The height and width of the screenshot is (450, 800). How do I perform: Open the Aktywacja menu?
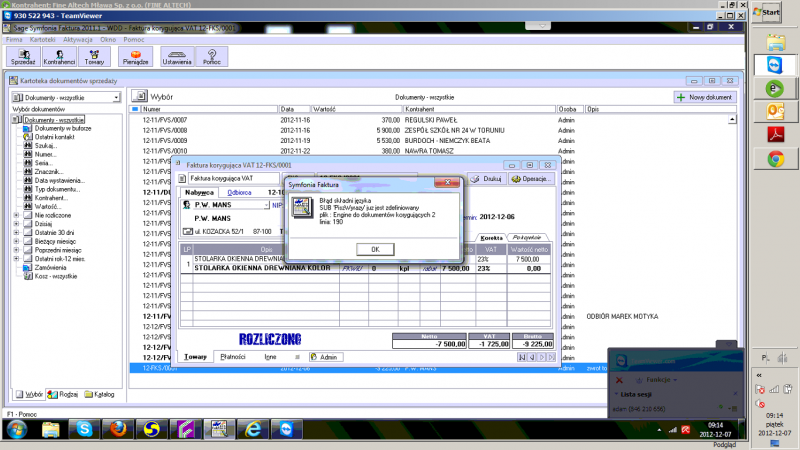point(78,39)
